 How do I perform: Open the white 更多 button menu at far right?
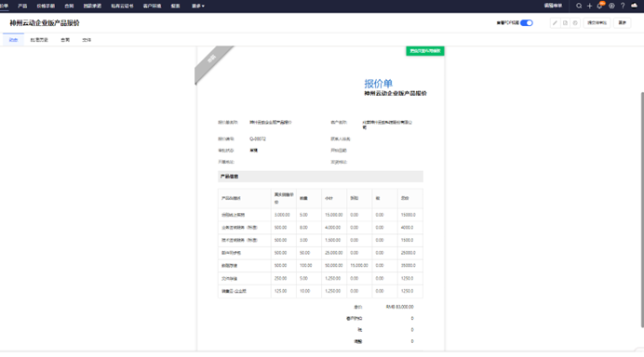pos(623,23)
